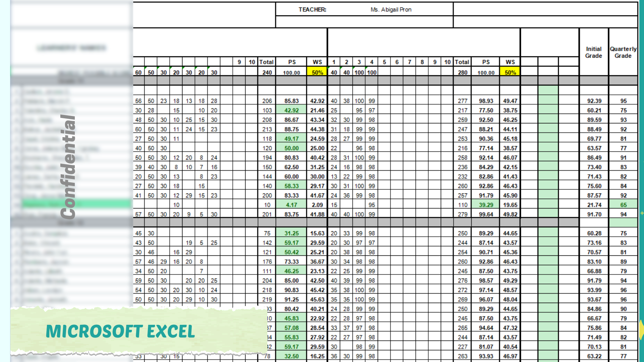Click the TEACHER: label cell
The image size is (644, 362).
[x=312, y=10]
